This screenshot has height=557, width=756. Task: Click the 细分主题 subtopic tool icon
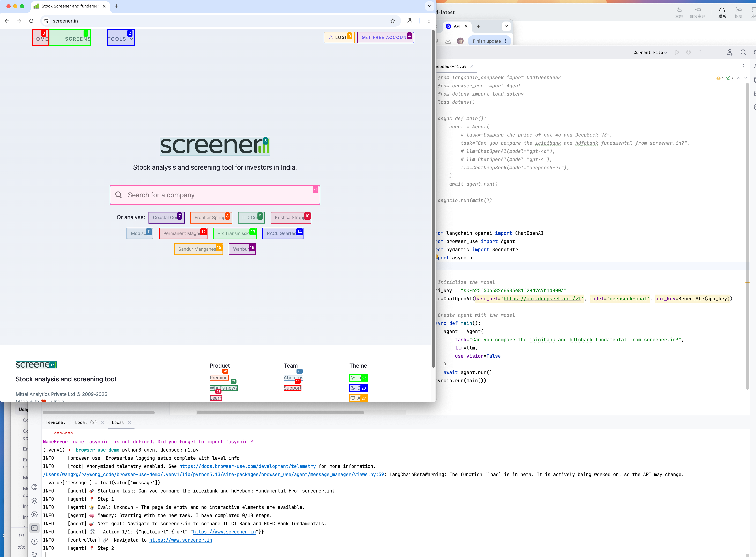[698, 12]
